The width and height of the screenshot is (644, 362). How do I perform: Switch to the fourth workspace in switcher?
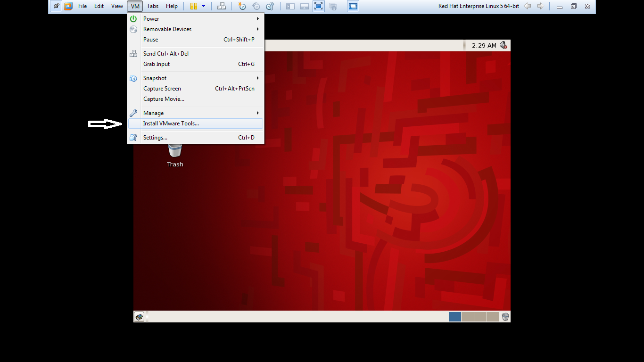click(x=493, y=317)
